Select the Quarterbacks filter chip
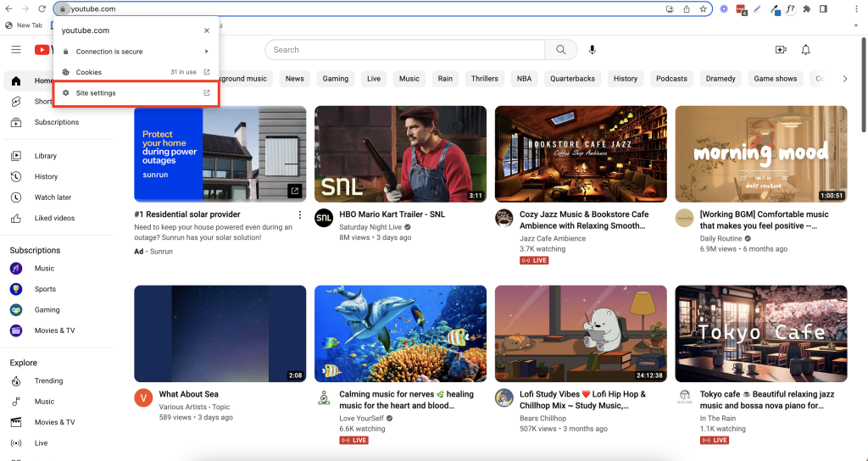 tap(572, 79)
